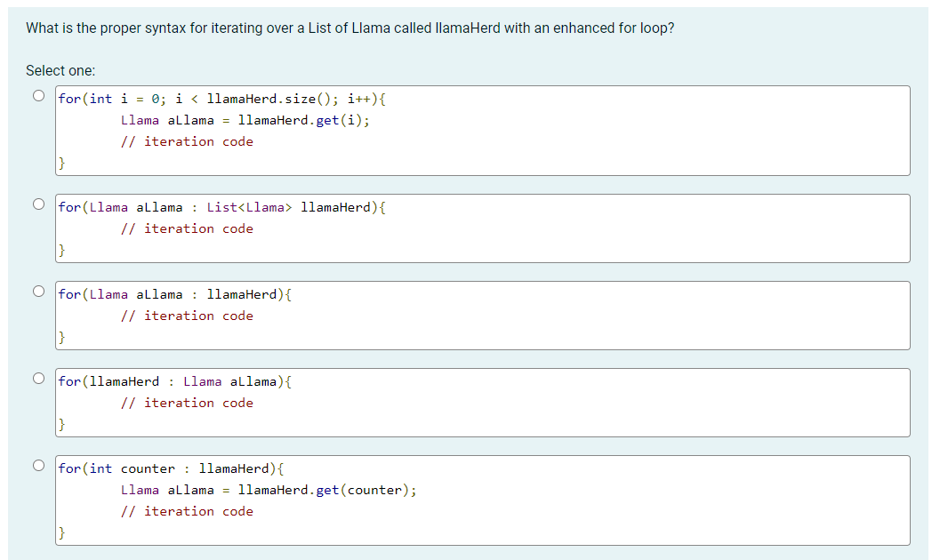Select the List<Llama> llamaHerd answer option
932x560 pixels.
(x=38, y=203)
